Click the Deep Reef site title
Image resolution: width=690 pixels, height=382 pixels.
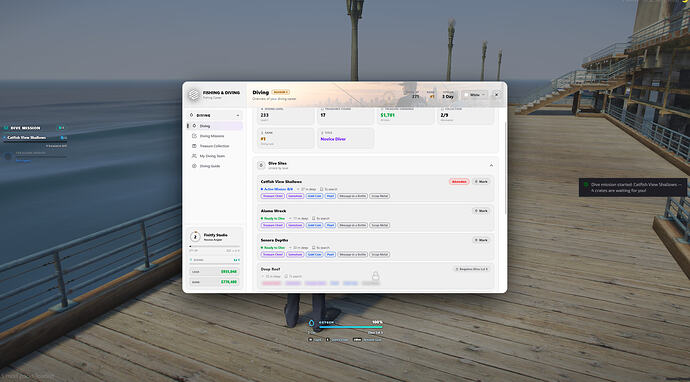tap(270, 269)
